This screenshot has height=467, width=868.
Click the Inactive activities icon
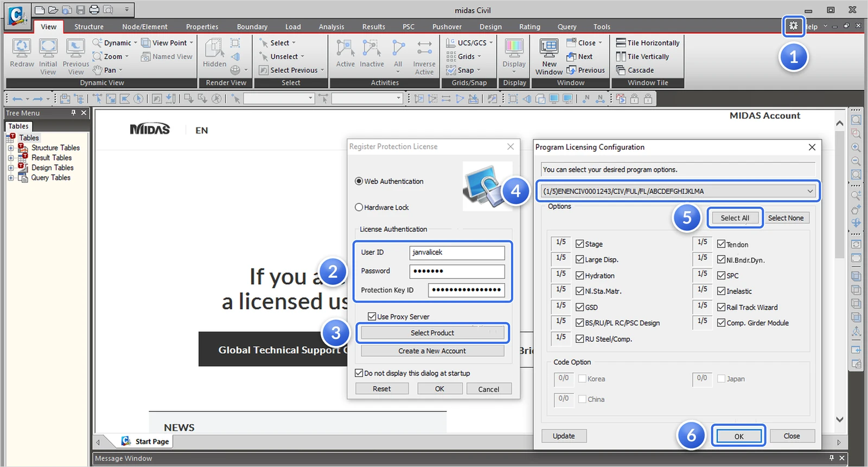(x=372, y=48)
